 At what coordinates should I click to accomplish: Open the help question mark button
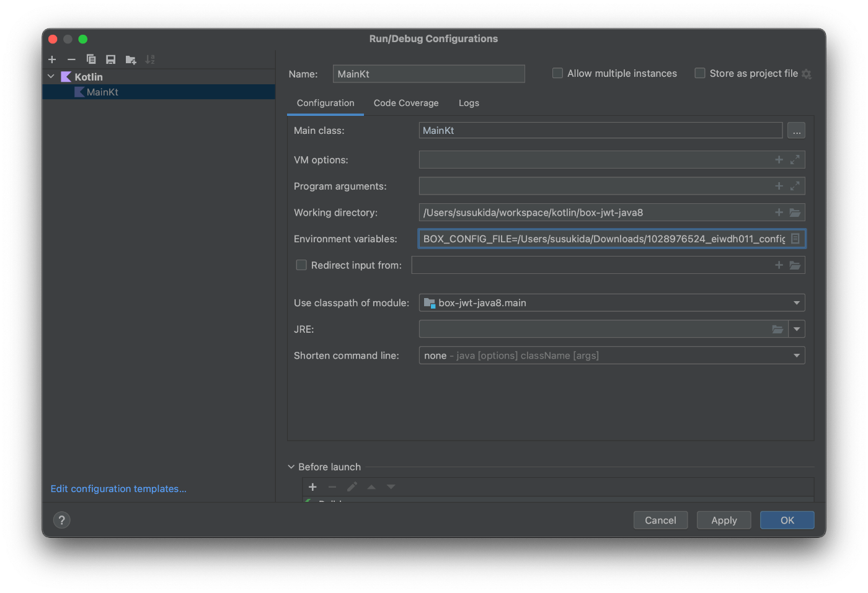coord(62,520)
